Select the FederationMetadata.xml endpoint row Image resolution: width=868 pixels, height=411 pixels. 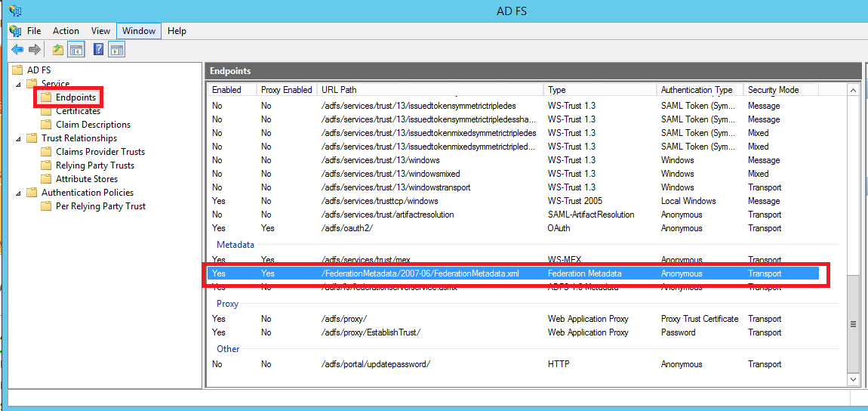tap(513, 273)
